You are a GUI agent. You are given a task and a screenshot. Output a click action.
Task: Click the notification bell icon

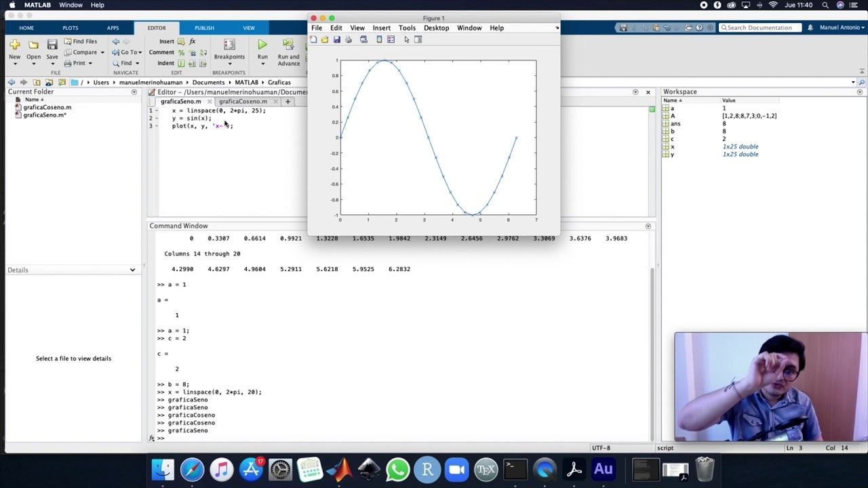810,28
